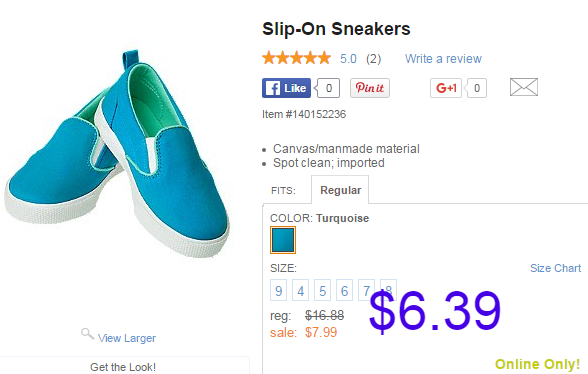Click the Get the Look! section
Viewport: 588px width, 374px height.
pyautogui.click(x=123, y=366)
